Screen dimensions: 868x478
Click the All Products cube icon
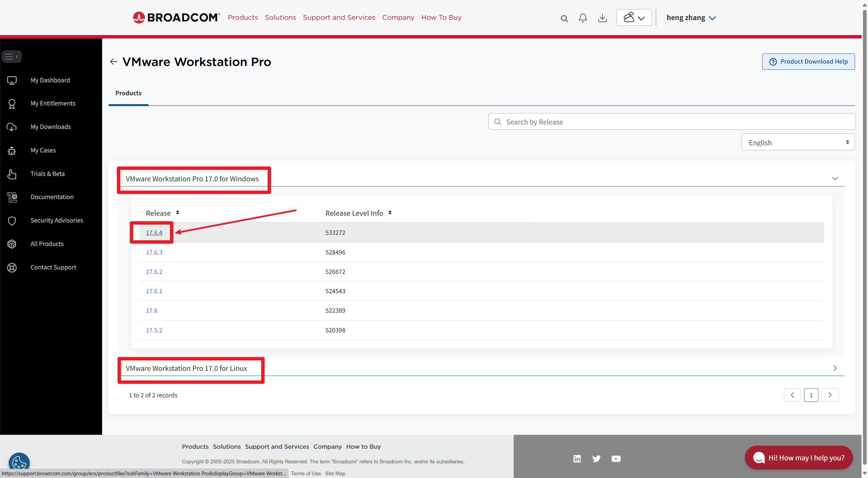[12, 244]
